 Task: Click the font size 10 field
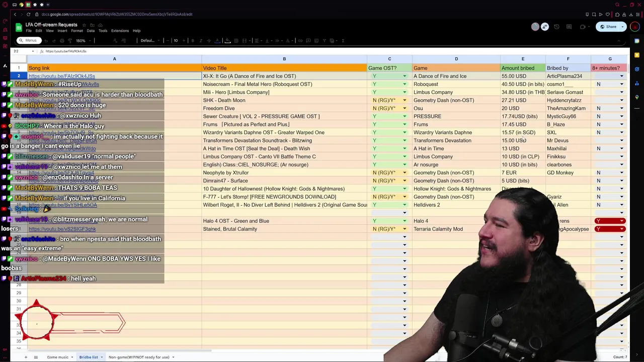pyautogui.click(x=176, y=41)
